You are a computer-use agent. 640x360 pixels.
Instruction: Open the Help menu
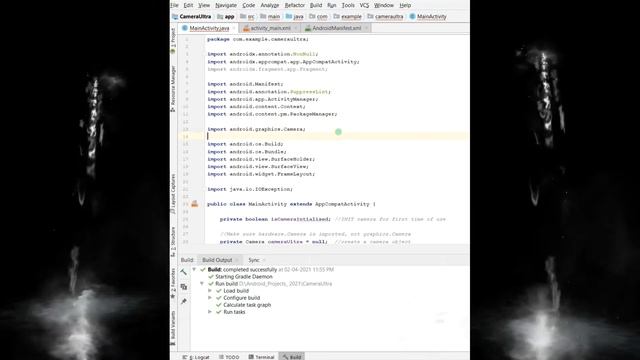point(405,5)
